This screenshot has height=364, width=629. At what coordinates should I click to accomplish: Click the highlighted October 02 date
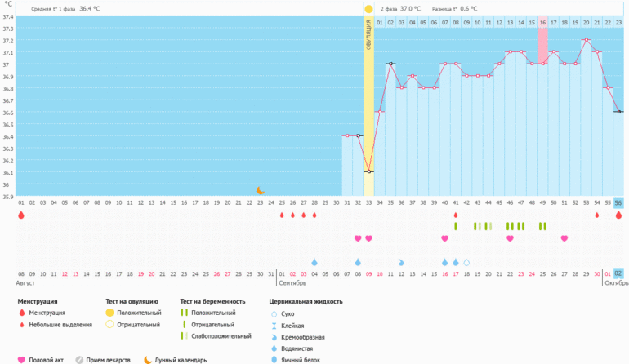(618, 273)
